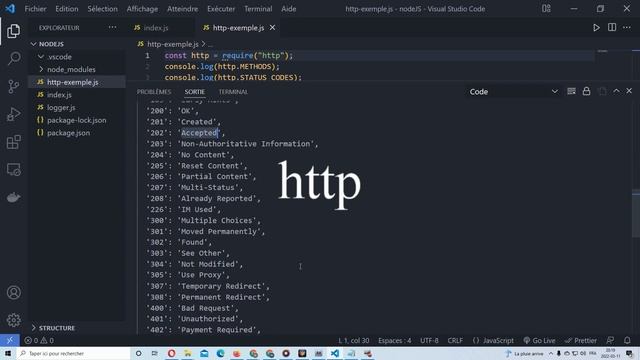Screen dimensions: 640x360
Task: Open the Manage gear icon
Action: pyautogui.click(x=13, y=320)
